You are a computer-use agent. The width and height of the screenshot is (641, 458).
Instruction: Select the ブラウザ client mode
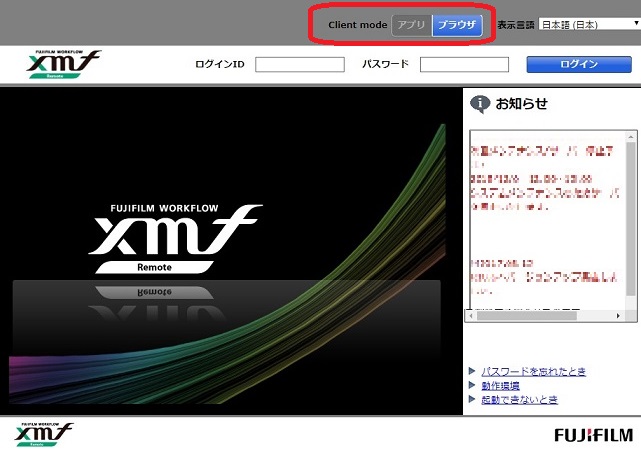[x=457, y=25]
